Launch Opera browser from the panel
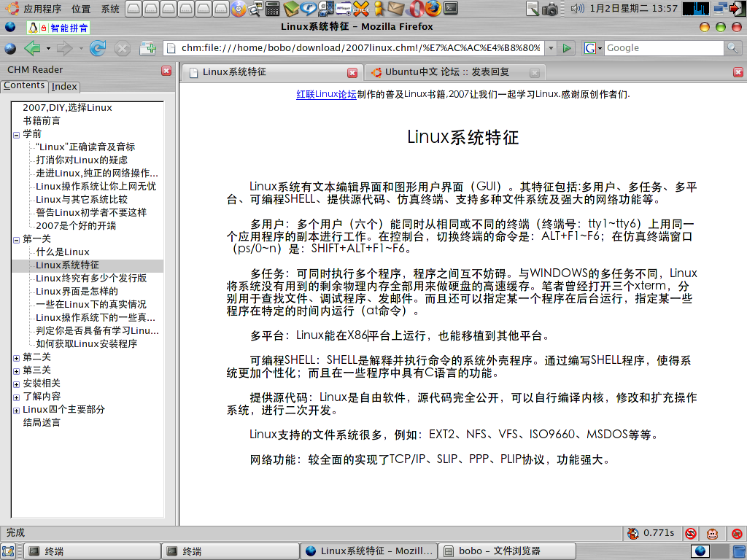The width and height of the screenshot is (747, 560). point(416,8)
